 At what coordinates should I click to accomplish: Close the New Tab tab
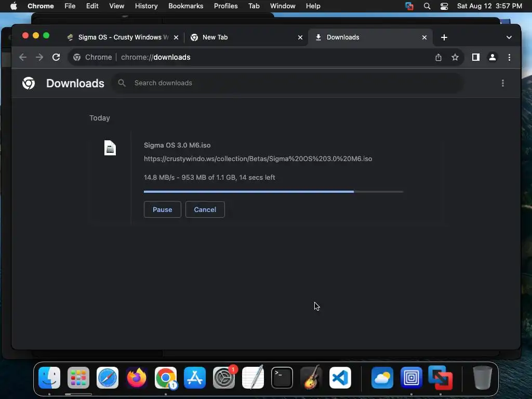(x=300, y=37)
